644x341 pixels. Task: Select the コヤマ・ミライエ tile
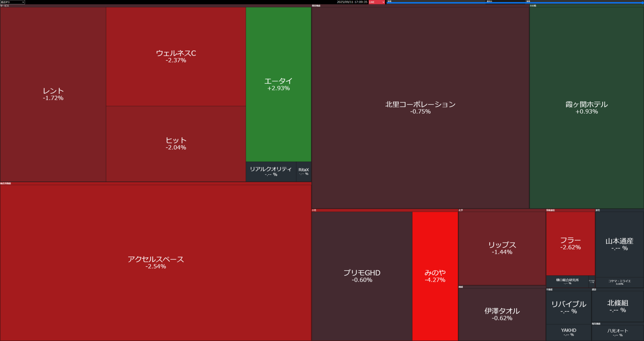[x=620, y=282]
